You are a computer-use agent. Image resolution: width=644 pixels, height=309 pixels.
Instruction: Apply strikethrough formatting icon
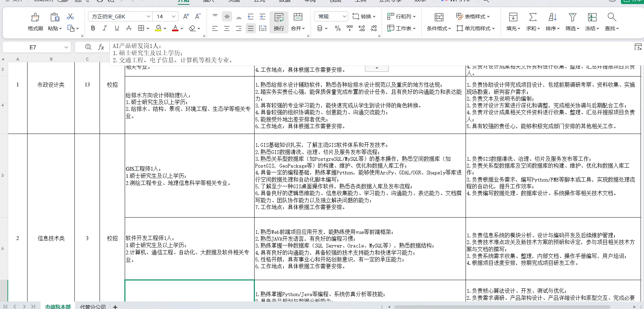click(x=129, y=28)
